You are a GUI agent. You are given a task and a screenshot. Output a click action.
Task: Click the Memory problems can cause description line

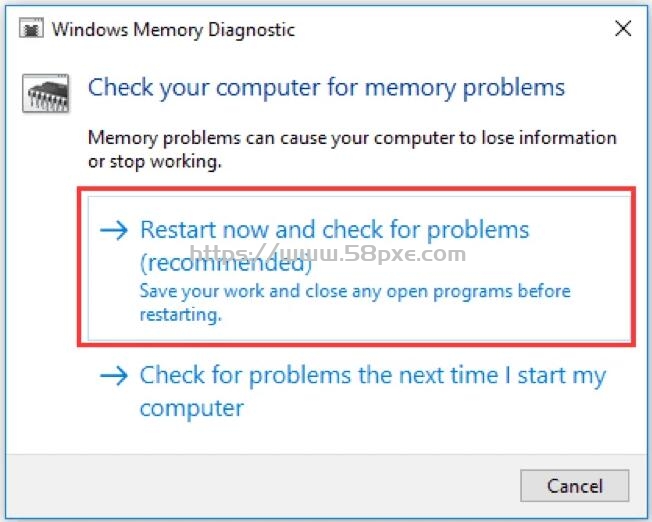click(352, 138)
